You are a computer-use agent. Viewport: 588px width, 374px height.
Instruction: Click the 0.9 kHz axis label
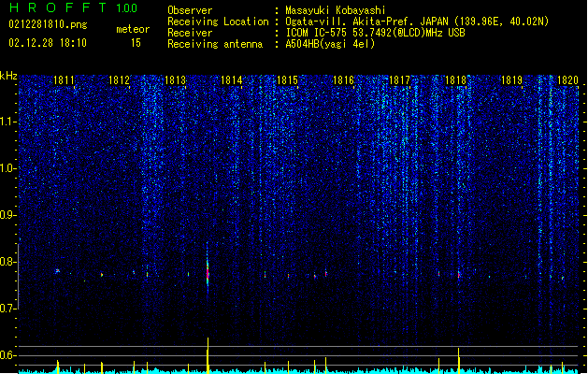pyautogui.click(x=8, y=215)
